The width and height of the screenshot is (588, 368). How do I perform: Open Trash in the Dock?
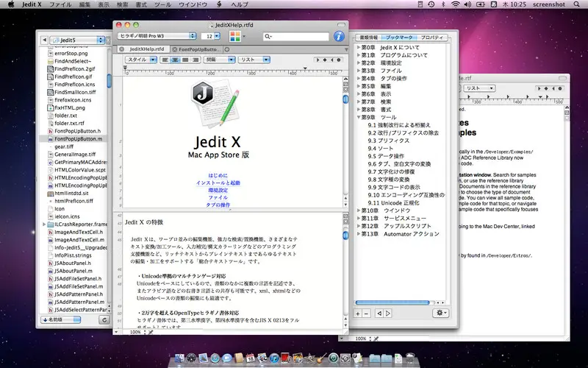(410, 358)
